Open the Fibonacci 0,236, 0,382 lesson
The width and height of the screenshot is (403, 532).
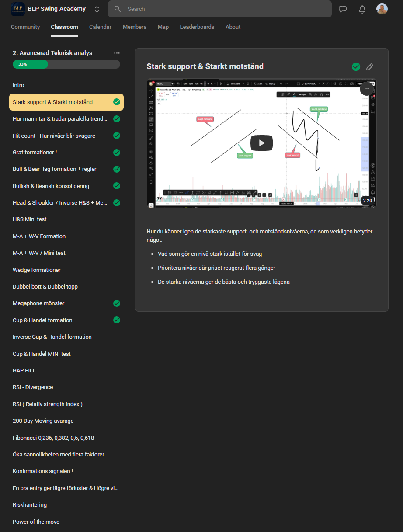[x=66, y=438]
